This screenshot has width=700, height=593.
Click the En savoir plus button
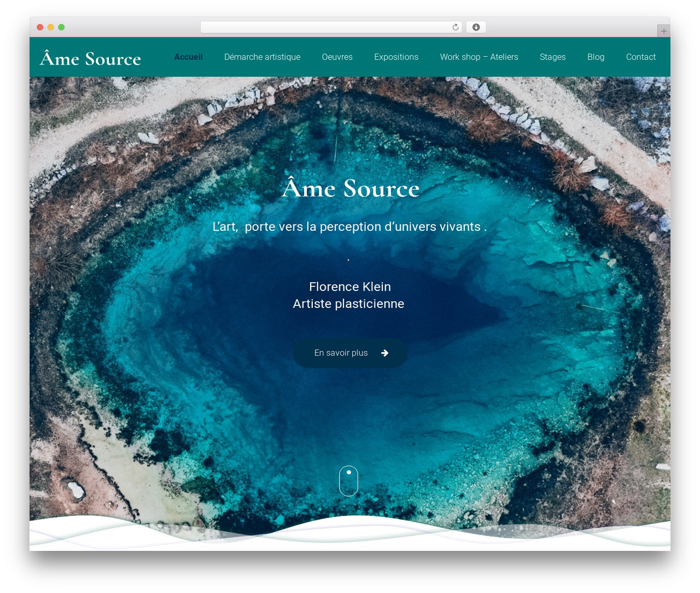[x=350, y=353]
